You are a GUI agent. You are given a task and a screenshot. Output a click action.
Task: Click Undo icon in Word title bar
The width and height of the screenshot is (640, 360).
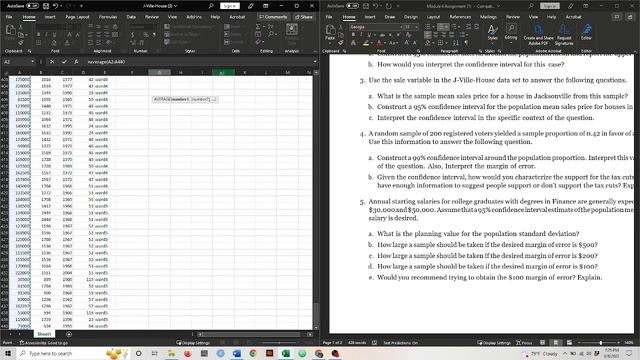pos(376,6)
